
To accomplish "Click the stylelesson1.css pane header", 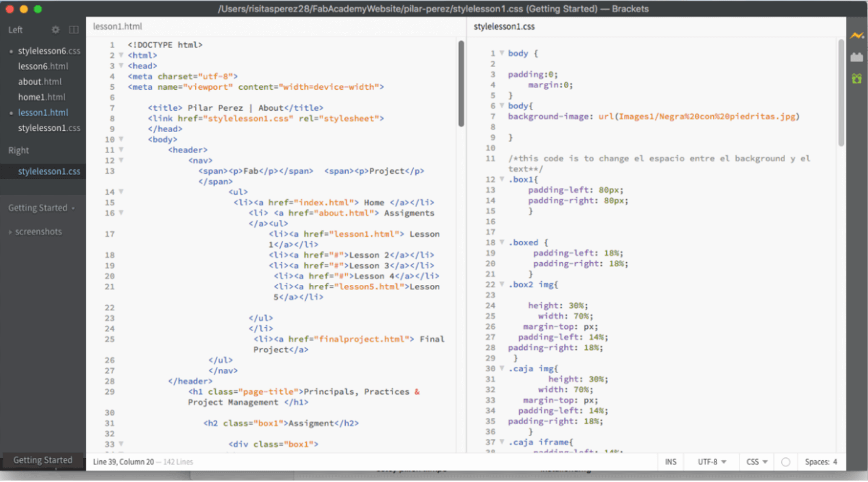I will pos(504,27).
